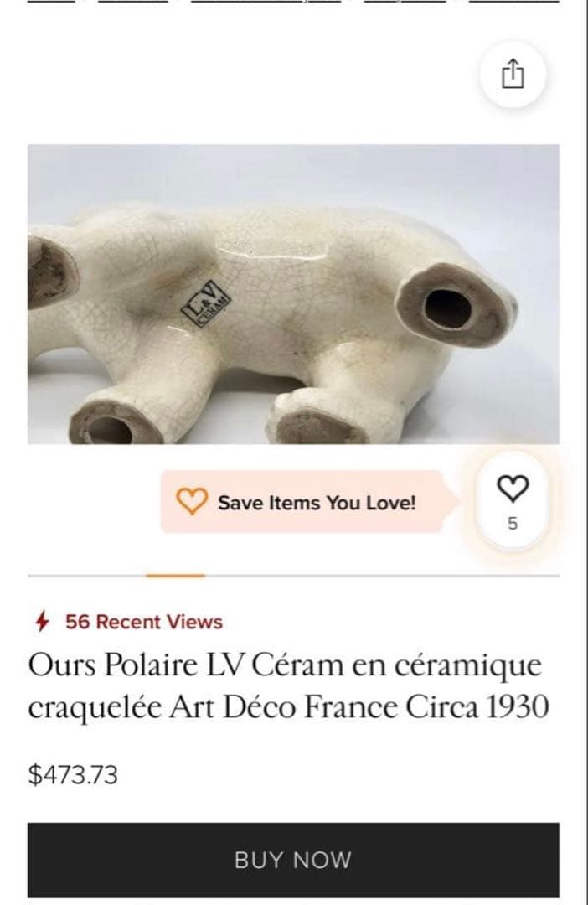Select the orange image carousel indicator segment

(x=175, y=576)
